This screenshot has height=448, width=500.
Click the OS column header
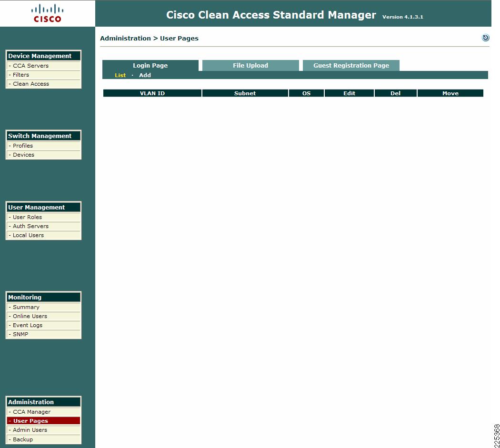[x=306, y=93]
